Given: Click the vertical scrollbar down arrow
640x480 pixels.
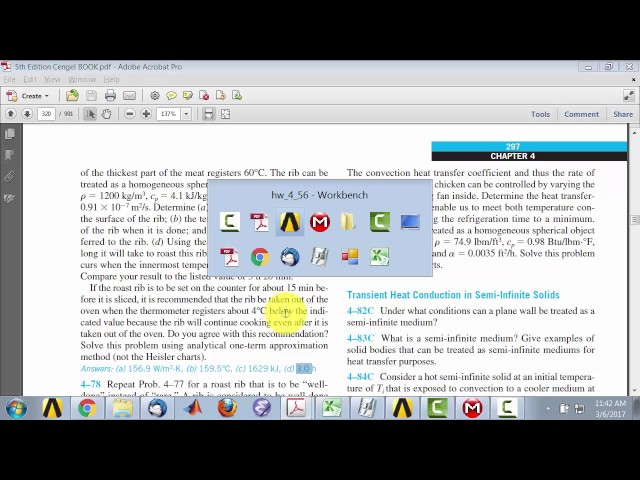Looking at the screenshot, I should tap(634, 391).
